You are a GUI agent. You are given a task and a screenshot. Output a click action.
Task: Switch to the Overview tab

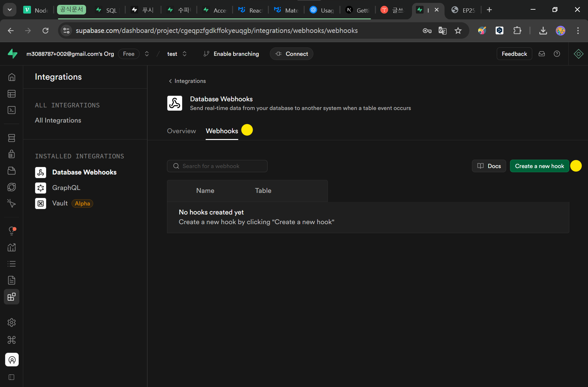[181, 131]
